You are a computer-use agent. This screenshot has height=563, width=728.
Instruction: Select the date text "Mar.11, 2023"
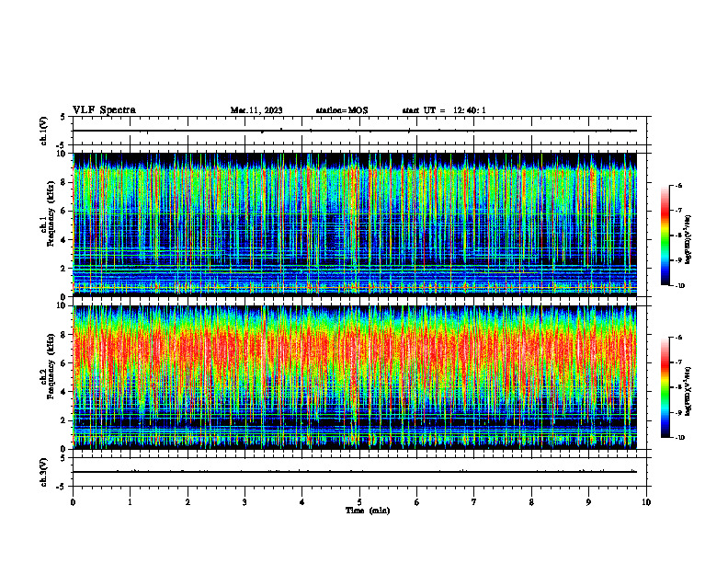pyautogui.click(x=256, y=110)
